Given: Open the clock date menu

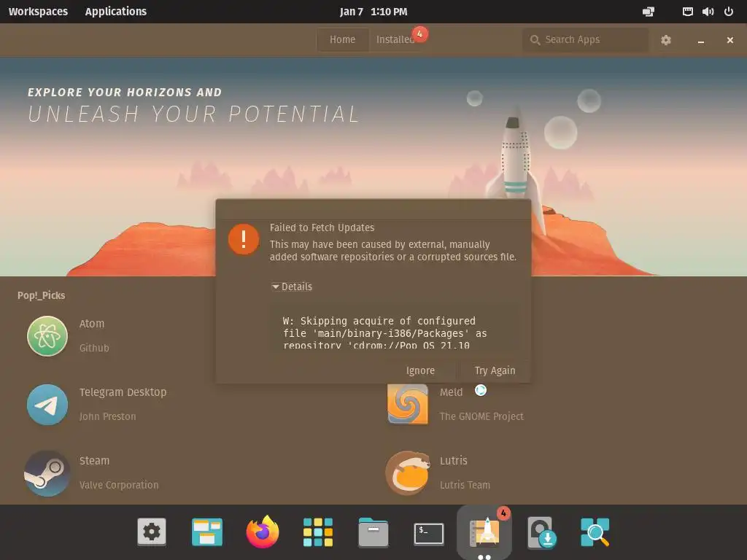Looking at the screenshot, I should point(373,12).
